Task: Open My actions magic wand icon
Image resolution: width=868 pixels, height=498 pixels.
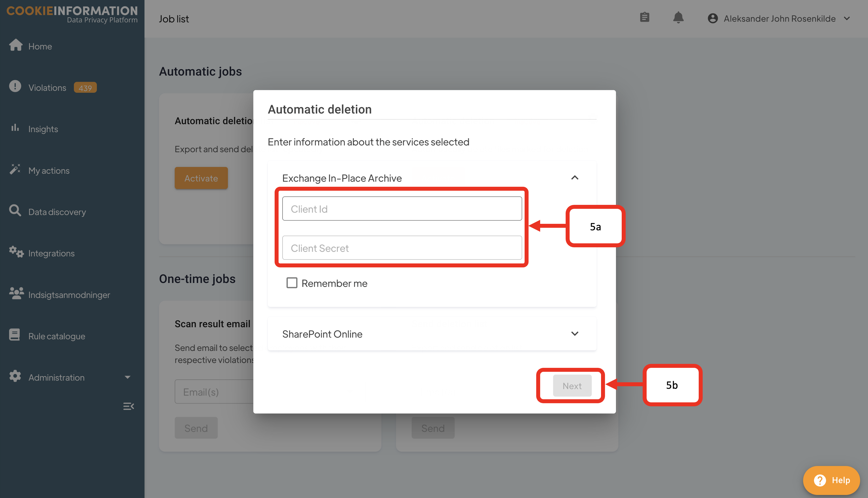Action: coord(15,169)
